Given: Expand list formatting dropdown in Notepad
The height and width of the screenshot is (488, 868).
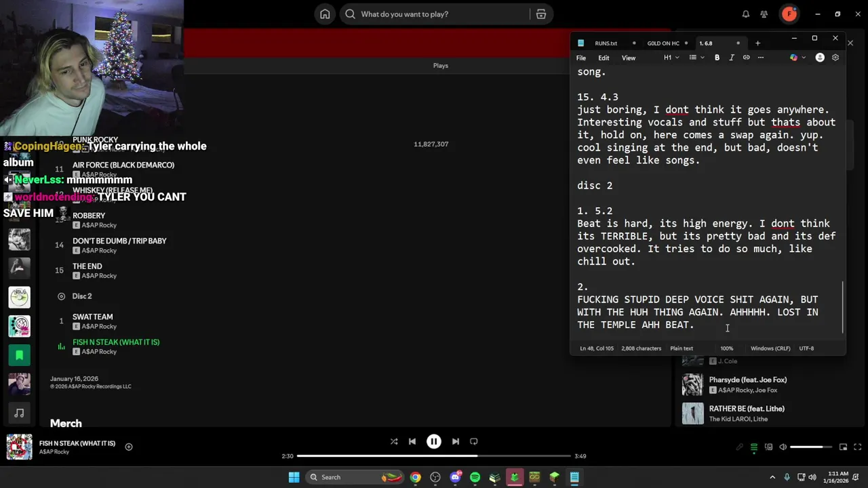Looking at the screenshot, I should [696, 58].
